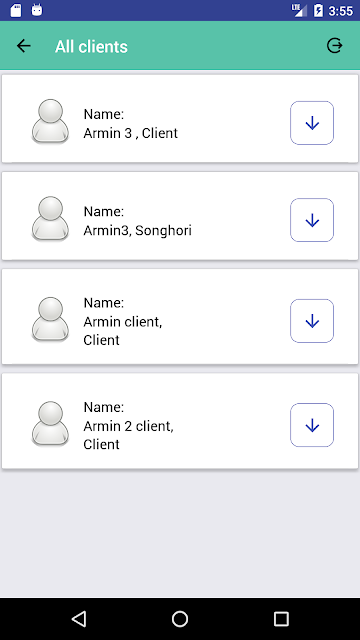Tap avatar of Armin 3, Client
This screenshot has width=360, height=640.
[x=50, y=121]
